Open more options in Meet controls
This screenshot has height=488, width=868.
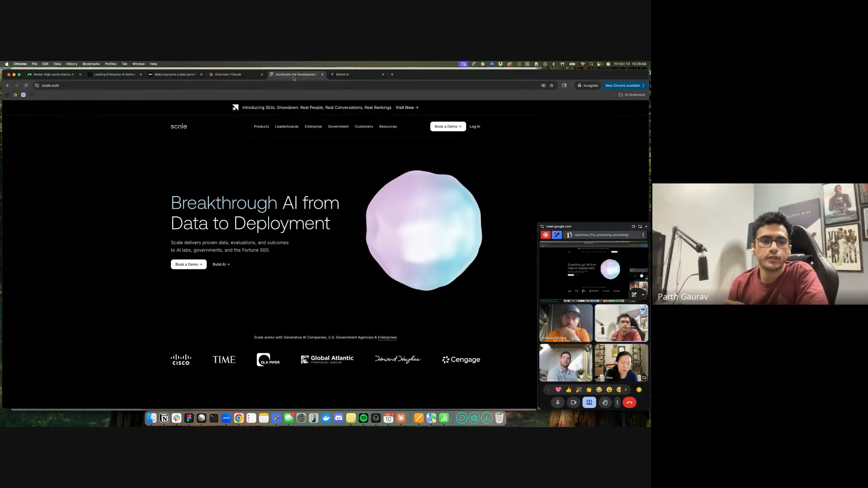[x=617, y=403]
